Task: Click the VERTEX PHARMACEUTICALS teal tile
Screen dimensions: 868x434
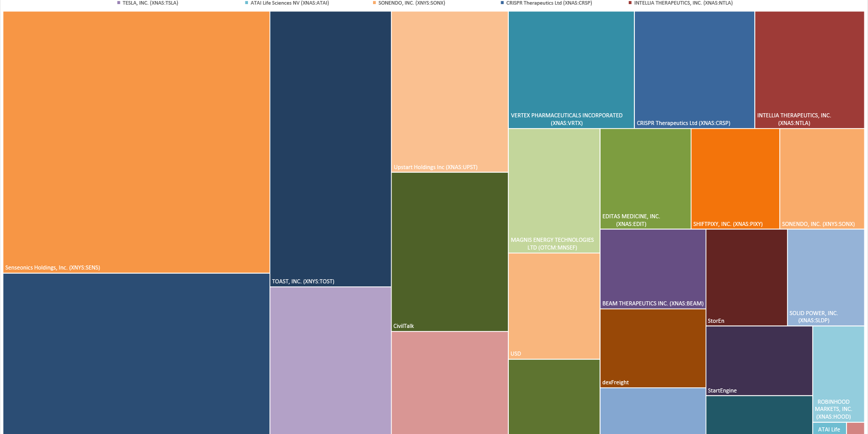Action: coord(571,69)
